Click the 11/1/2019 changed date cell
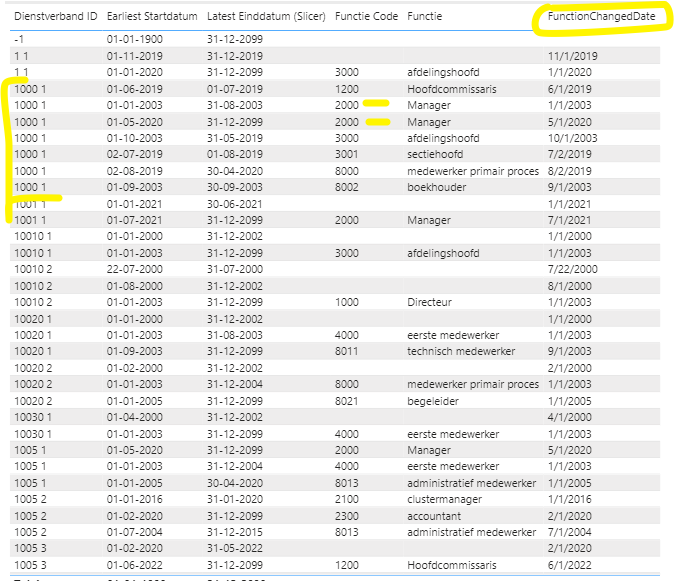Viewport: 674px width, 581px height. 571,56
